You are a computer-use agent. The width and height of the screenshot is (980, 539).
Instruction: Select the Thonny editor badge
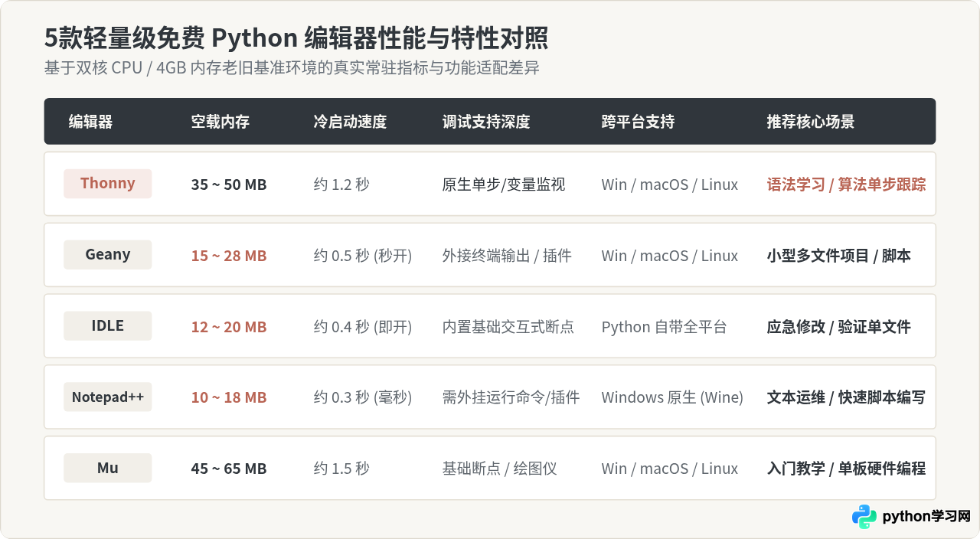[108, 184]
